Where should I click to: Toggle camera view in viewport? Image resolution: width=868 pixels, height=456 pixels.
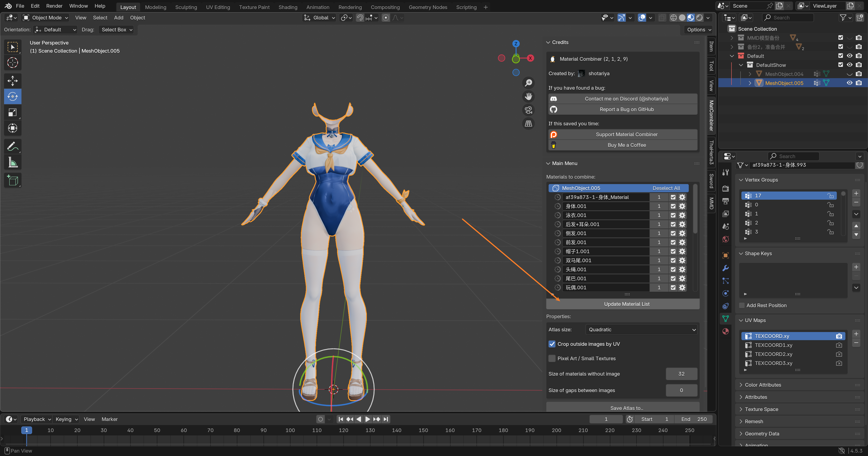tap(528, 110)
